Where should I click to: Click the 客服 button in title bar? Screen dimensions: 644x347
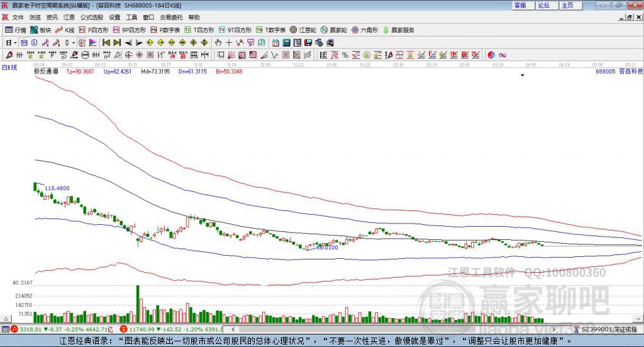click(523, 5)
